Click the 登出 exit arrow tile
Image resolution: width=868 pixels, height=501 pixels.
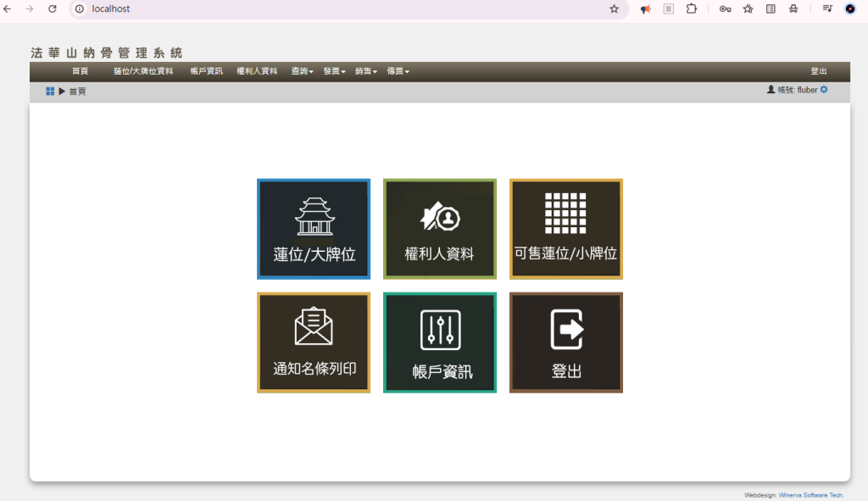(x=565, y=342)
